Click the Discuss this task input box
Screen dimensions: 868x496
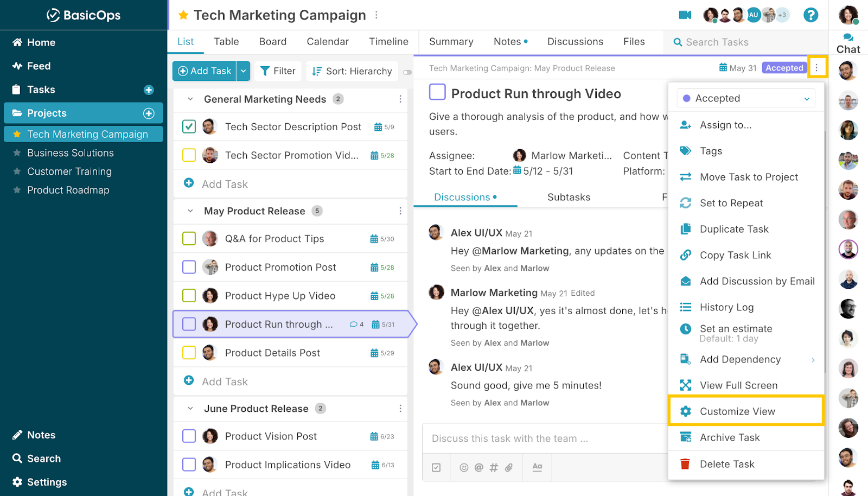[x=545, y=438]
